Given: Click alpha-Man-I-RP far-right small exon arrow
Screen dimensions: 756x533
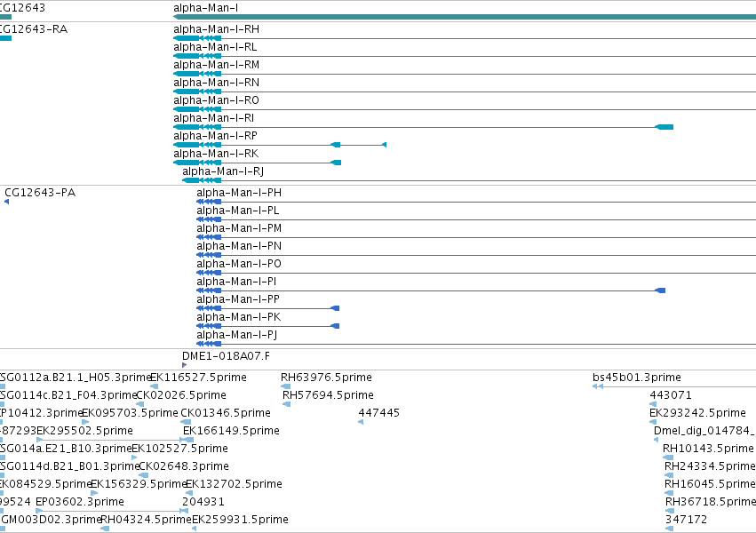Looking at the screenshot, I should tap(385, 145).
